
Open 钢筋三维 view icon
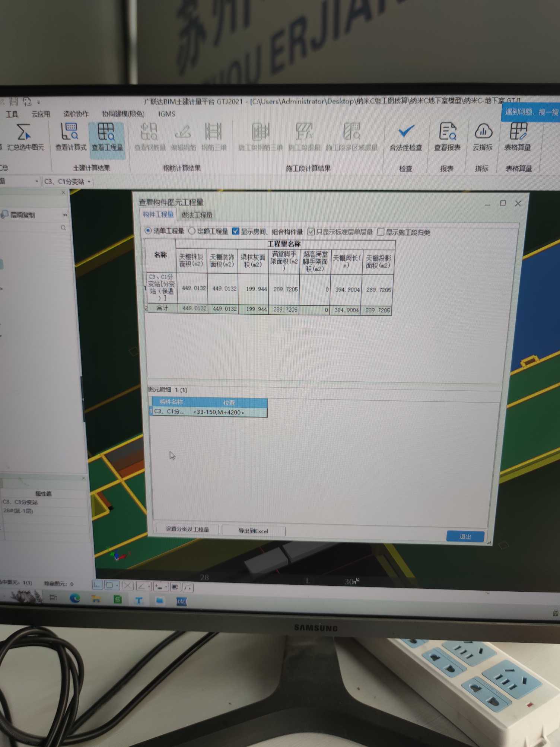click(214, 132)
